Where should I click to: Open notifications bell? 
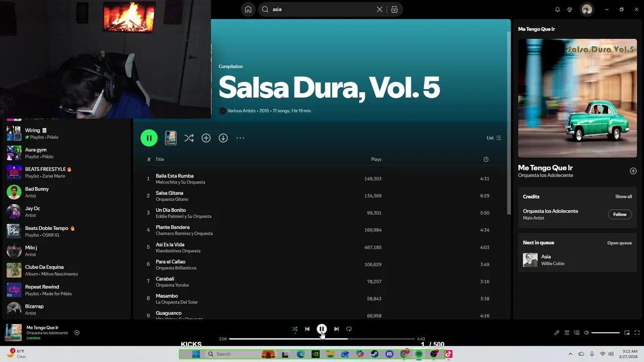pos(557,10)
